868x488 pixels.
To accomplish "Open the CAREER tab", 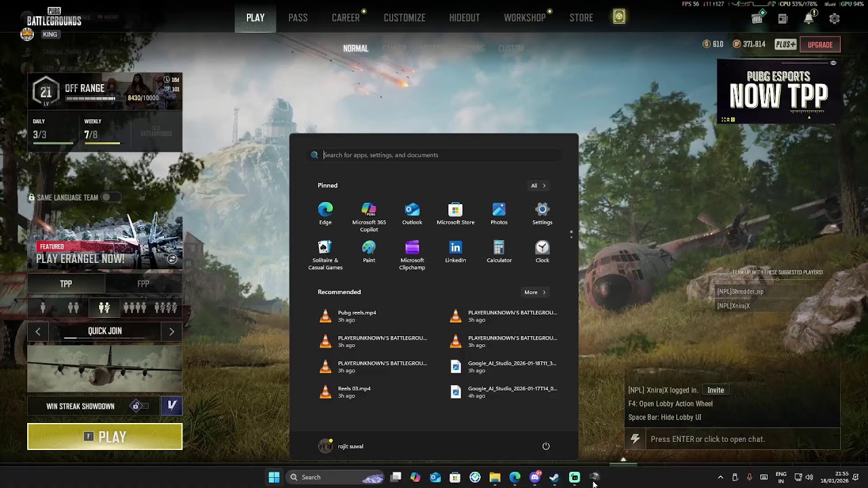I will coord(346,18).
